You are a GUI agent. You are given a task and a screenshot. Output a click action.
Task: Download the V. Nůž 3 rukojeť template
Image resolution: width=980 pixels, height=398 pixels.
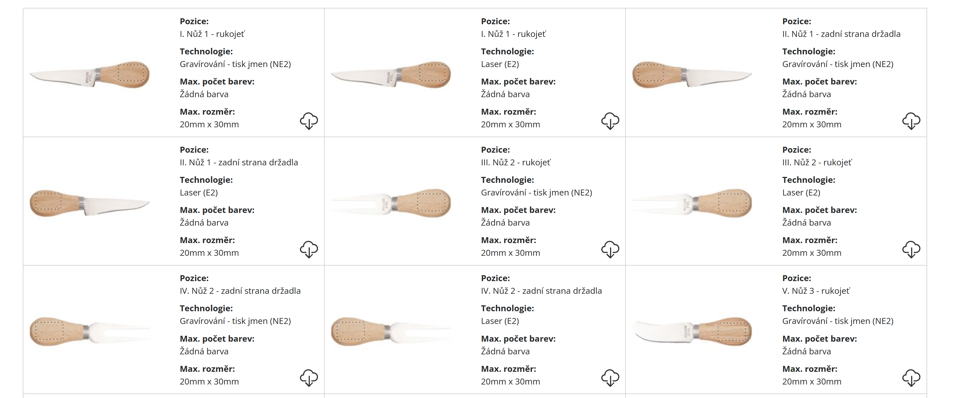911,377
